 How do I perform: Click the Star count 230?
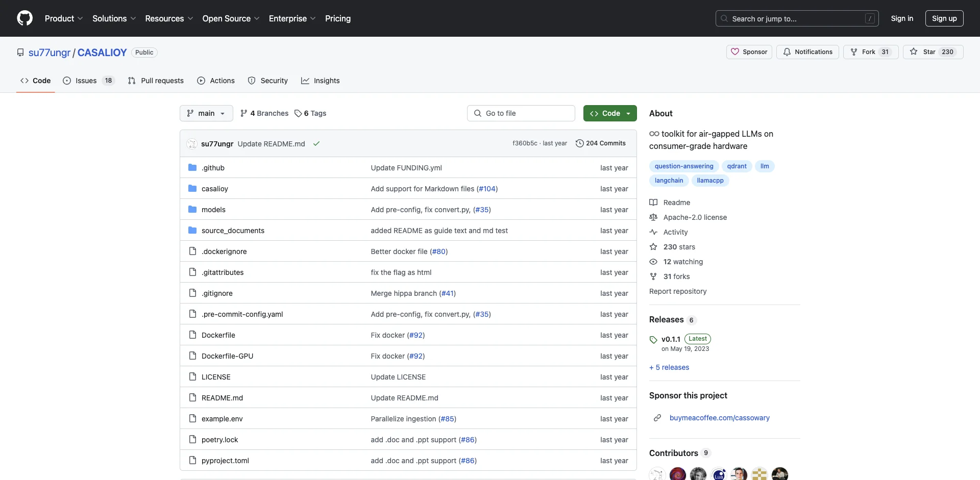point(947,52)
